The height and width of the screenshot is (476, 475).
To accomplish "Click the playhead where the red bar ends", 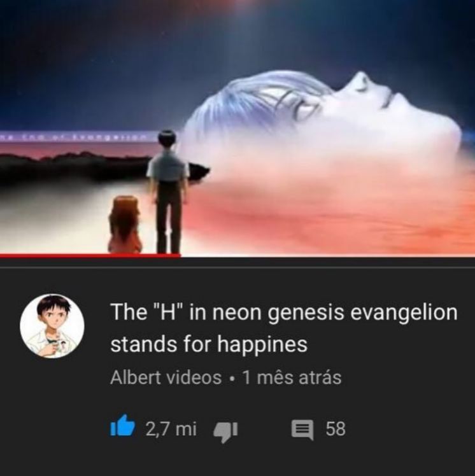I will (x=180, y=256).
